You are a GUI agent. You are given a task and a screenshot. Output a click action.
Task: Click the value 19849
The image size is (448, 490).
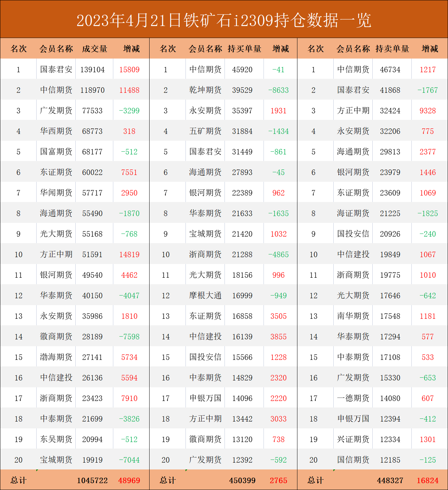[390, 254]
